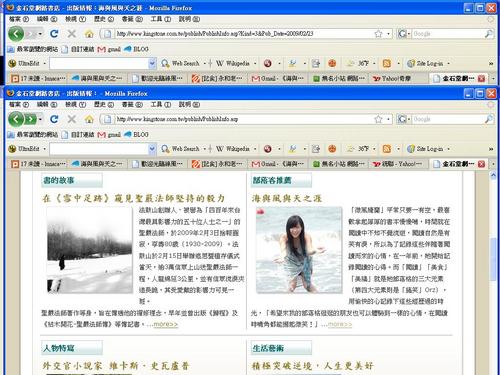UltraEdit toolbar logo in front window

(x=12, y=149)
